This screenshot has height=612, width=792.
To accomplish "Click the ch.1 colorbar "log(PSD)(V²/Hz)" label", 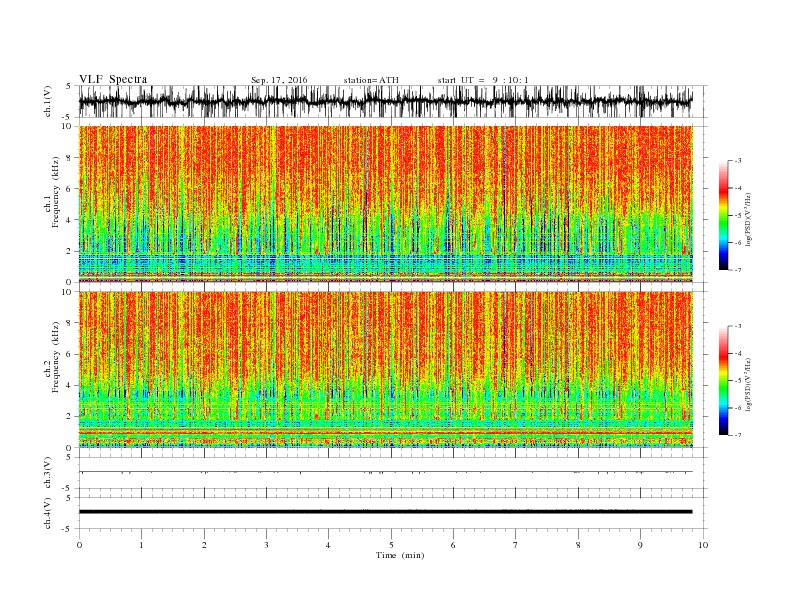I will (x=749, y=219).
